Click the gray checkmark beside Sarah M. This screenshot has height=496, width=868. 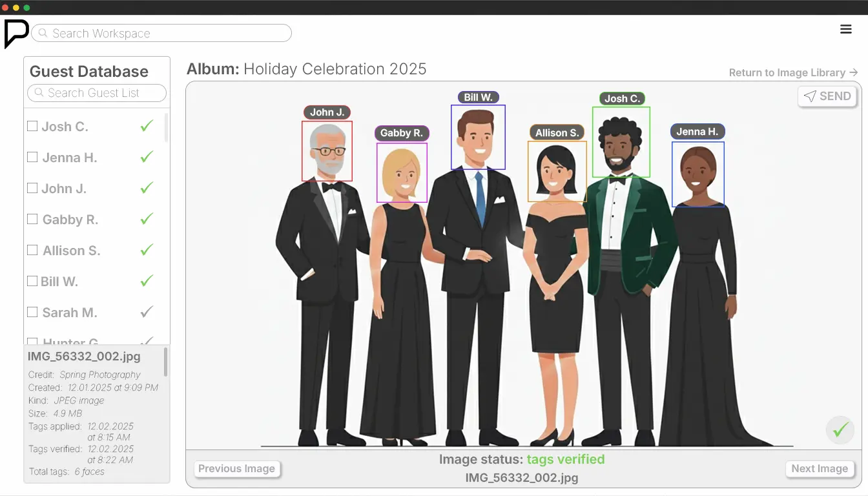[x=147, y=312]
